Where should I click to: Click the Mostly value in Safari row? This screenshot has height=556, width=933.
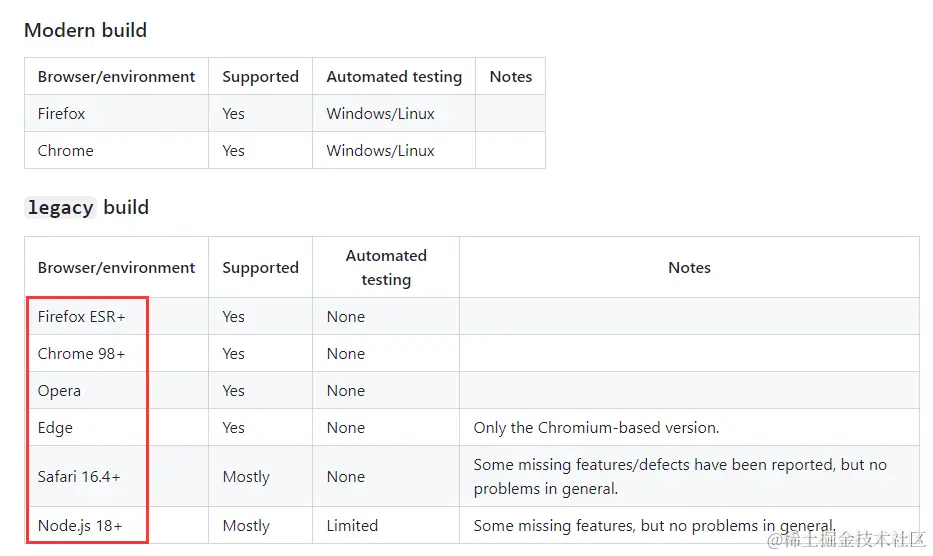(x=246, y=476)
